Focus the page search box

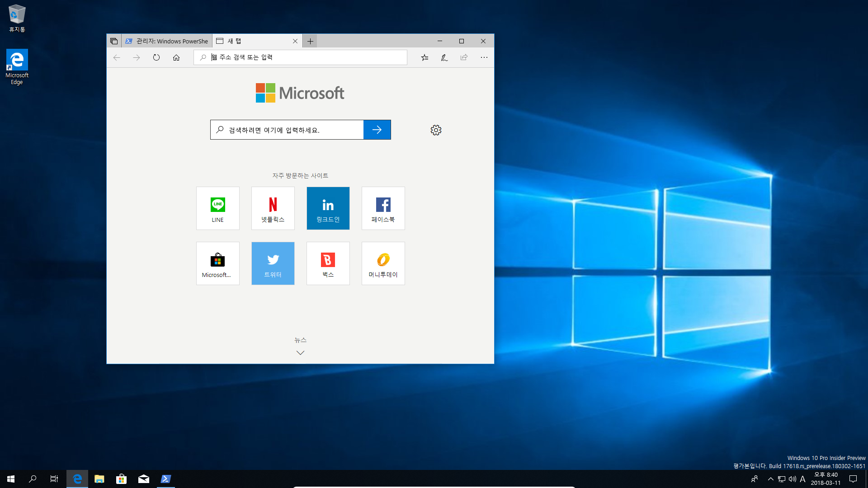coord(287,130)
